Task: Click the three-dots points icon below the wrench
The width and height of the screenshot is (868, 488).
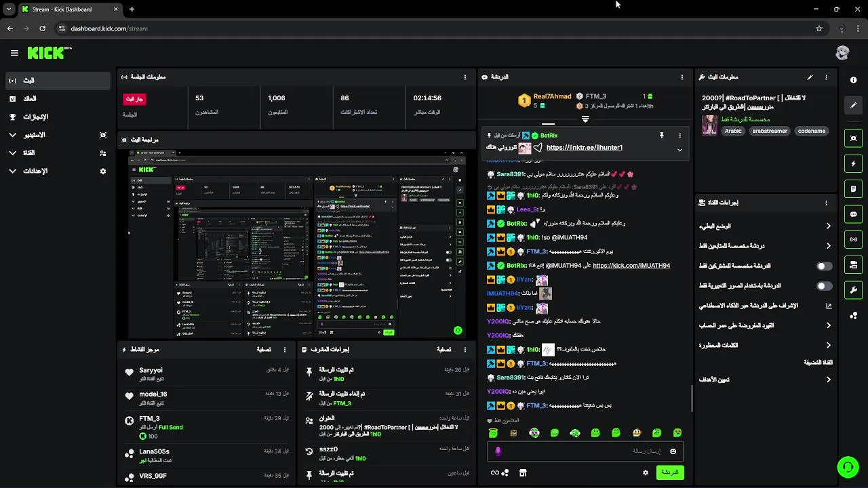Action: 853,315
